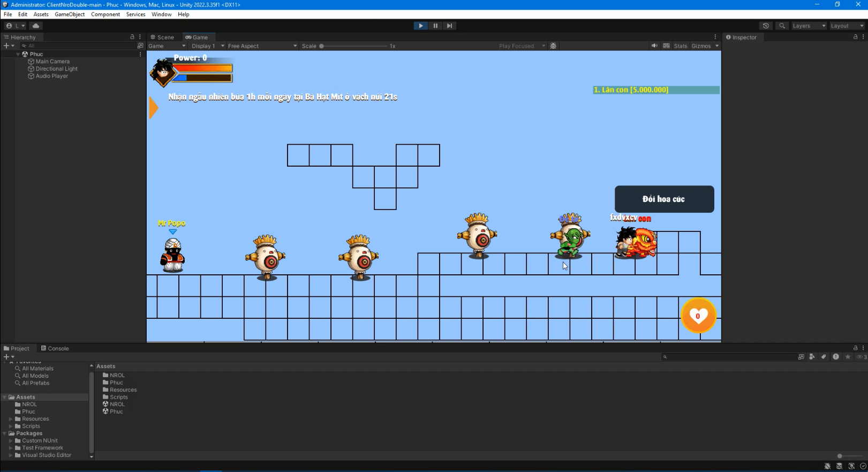This screenshot has width=868, height=472.
Task: Select Phuc scene asset in Assets list
Action: (113, 411)
